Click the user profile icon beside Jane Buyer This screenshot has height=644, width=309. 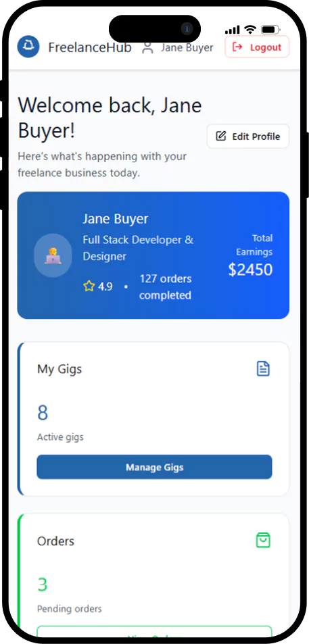[147, 48]
